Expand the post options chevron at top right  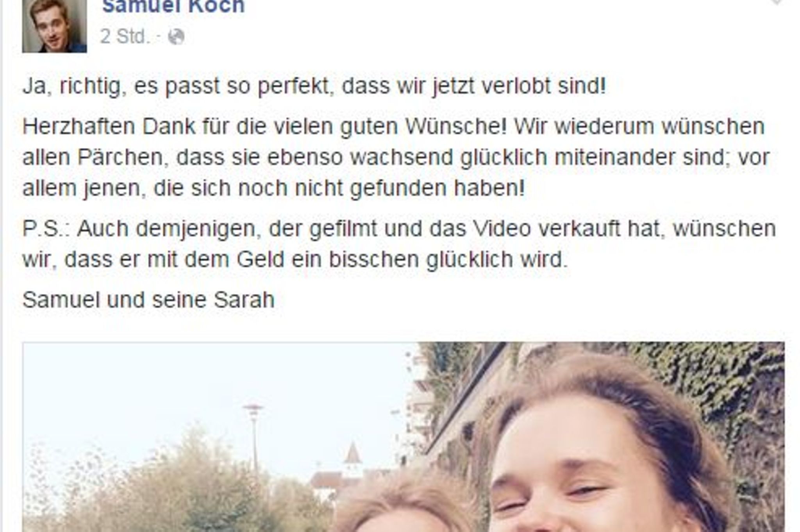(777, 2)
